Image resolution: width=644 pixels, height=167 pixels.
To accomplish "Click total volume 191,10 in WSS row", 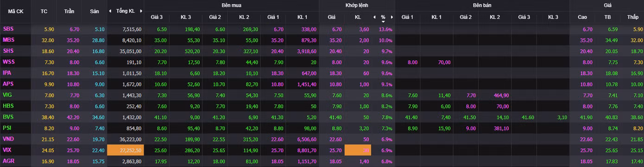I will click(134, 62).
